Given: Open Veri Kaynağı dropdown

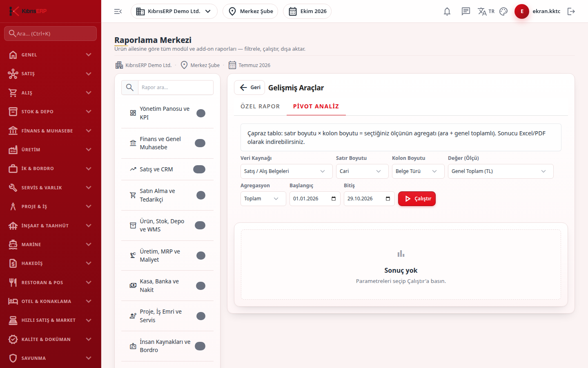Looking at the screenshot, I should click(x=287, y=171).
